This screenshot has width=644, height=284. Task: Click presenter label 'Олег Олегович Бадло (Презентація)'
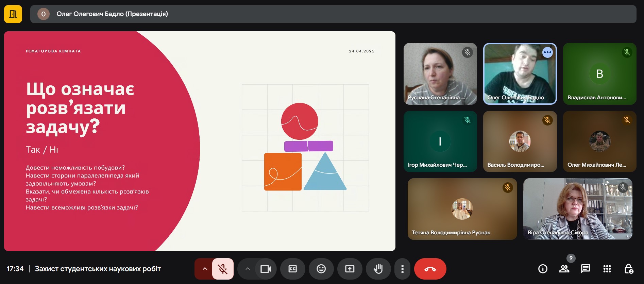coord(112,14)
